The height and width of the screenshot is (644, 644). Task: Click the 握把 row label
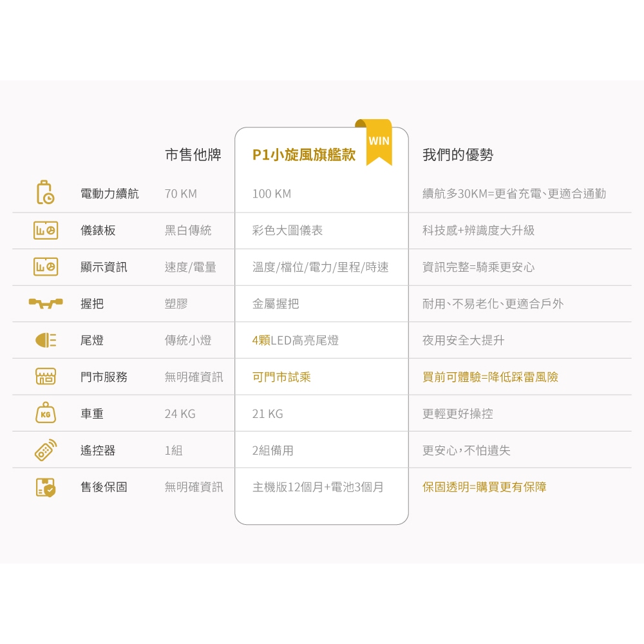pos(92,303)
